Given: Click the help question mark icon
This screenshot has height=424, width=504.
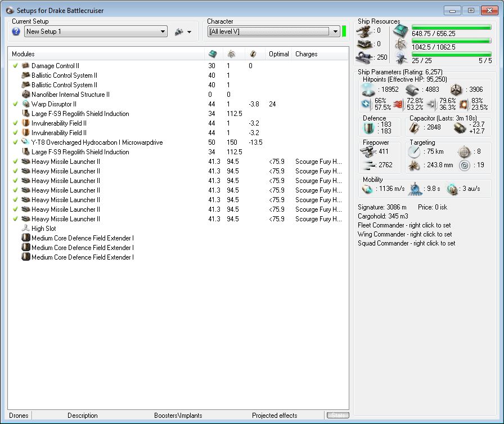Looking at the screenshot, I should (x=16, y=32).
